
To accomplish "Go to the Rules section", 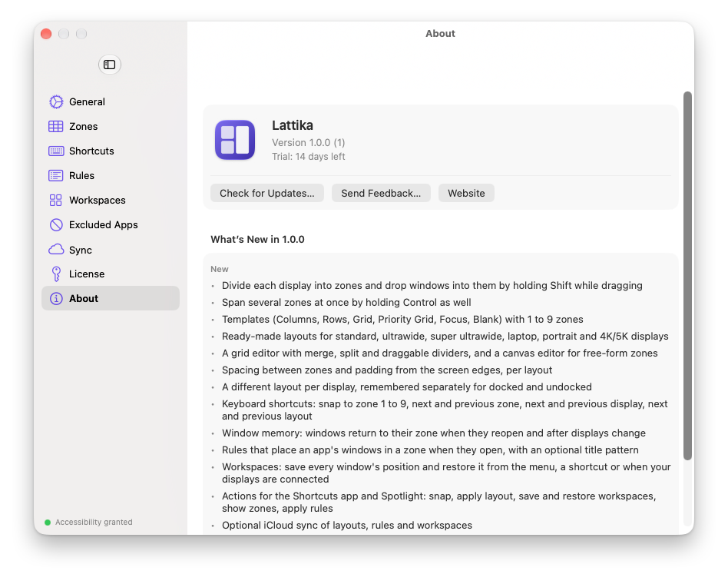I will coord(111,176).
